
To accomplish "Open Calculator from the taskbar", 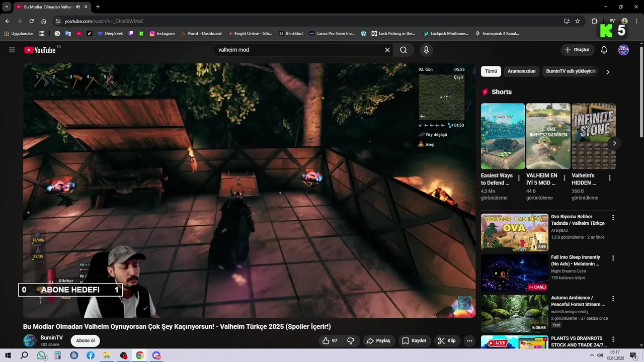I will tap(58, 355).
